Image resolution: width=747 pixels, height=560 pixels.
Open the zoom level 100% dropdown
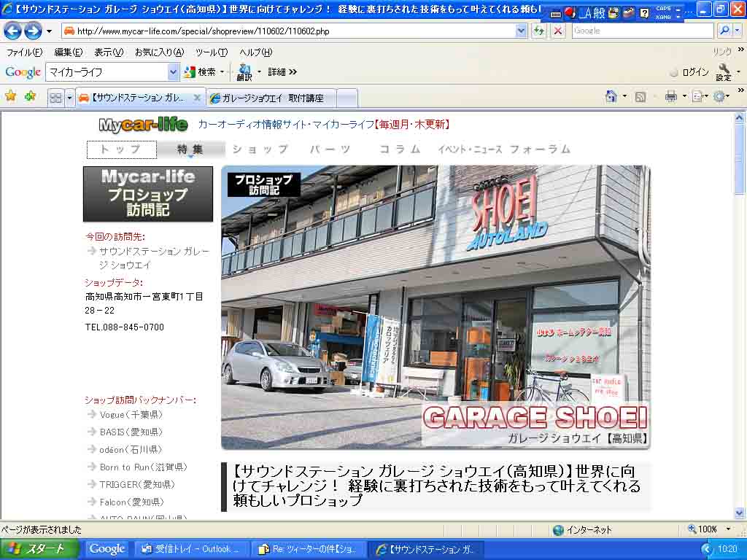[727, 529]
